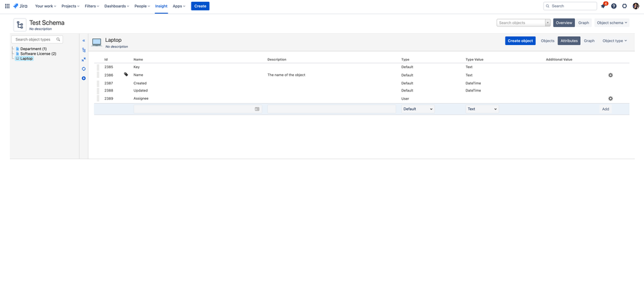Click the blue Create button
This screenshot has width=644, height=289.
[x=200, y=6]
